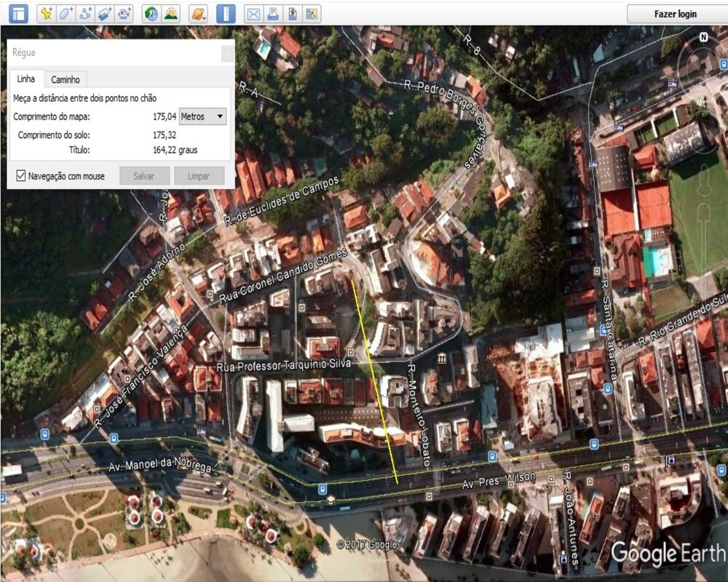Toggle sunlight across the landscape icon
728x582 pixels.
pos(171,13)
